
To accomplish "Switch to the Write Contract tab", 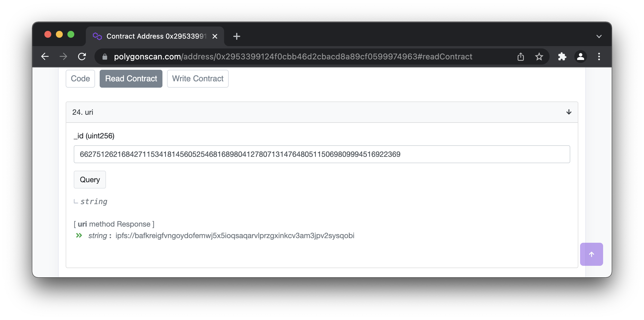I will coord(198,78).
